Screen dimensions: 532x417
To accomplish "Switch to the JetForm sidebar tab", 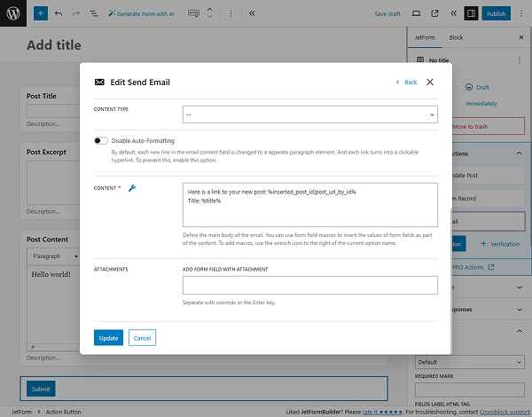I will 425,37.
